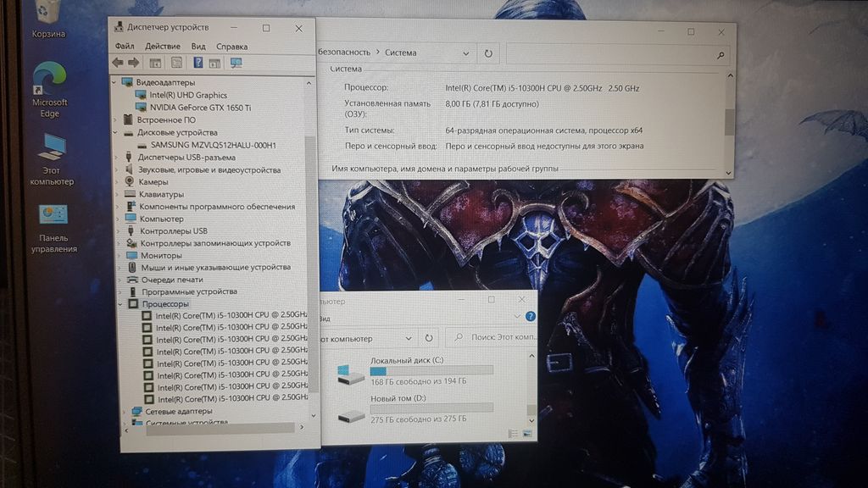Image resolution: width=868 pixels, height=488 pixels.
Task: Expand the Клавиатуры category
Action: pyautogui.click(x=117, y=194)
